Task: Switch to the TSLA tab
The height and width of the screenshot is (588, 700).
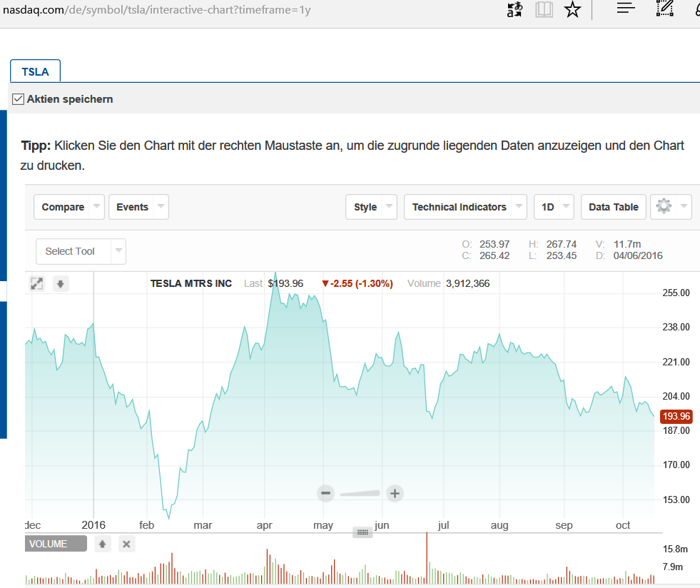Action: [x=35, y=71]
